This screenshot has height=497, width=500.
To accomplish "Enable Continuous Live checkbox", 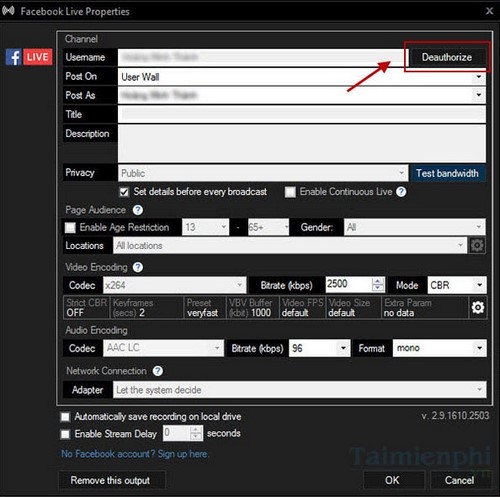I will 290,192.
